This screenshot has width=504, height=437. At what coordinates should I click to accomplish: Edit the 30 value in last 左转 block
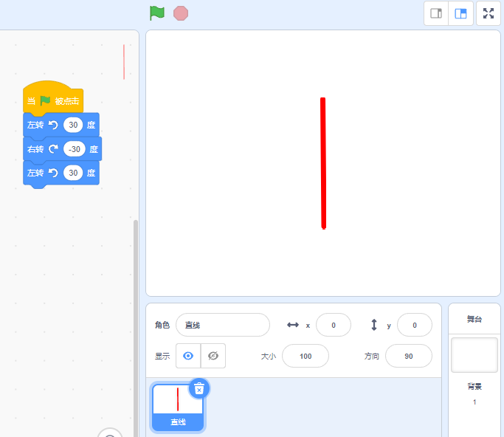(x=73, y=173)
